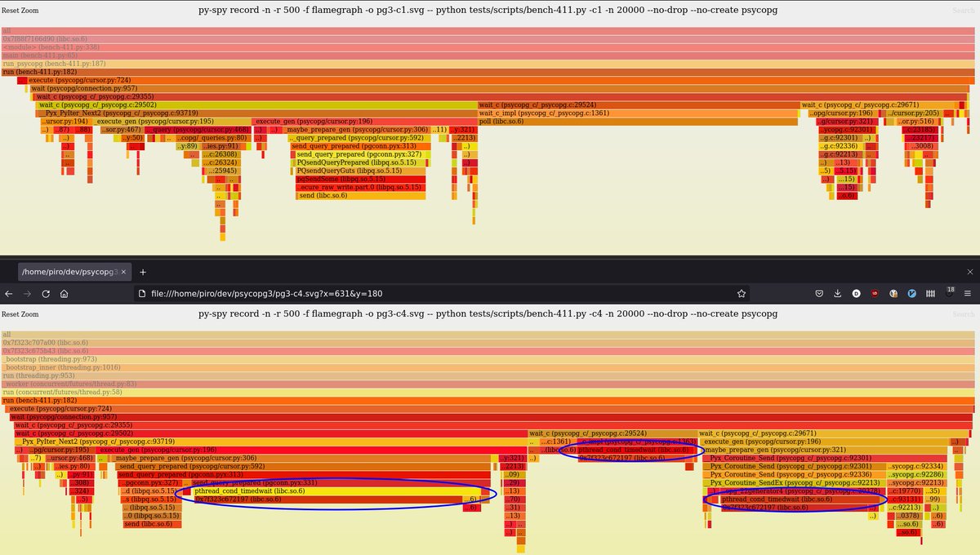The height and width of the screenshot is (555, 980).
Task: Click _maybe_prepare_gen (psycopg/cursor.py:321) frame
Action: [826, 450]
